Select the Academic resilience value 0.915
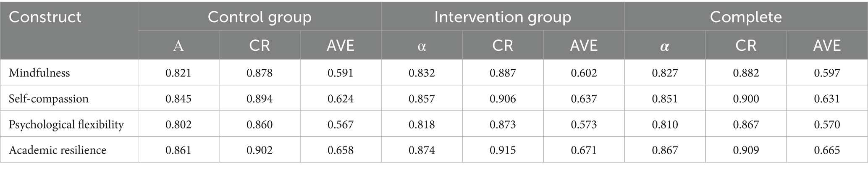Screen dimensions: 868x170 503,150
